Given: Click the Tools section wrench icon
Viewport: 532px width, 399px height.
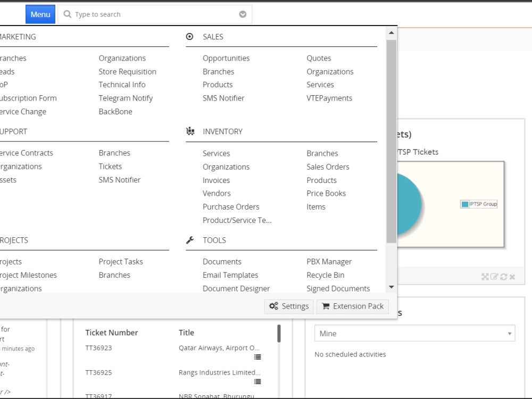Looking at the screenshot, I should [x=190, y=240].
